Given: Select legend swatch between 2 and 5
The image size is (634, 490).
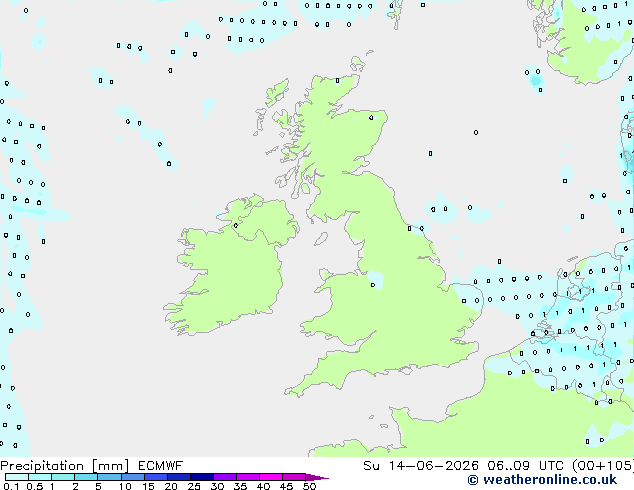Looking at the screenshot, I should (x=86, y=477).
